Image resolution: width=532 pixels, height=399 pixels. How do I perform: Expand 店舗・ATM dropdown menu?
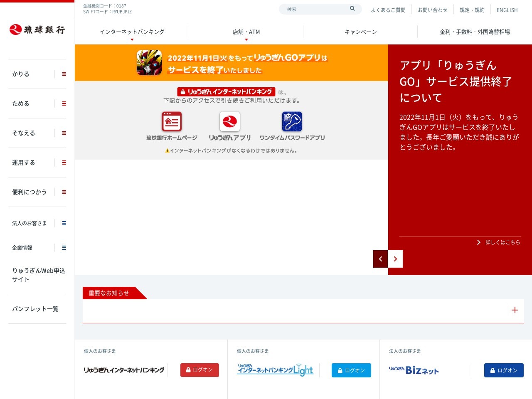click(x=246, y=32)
